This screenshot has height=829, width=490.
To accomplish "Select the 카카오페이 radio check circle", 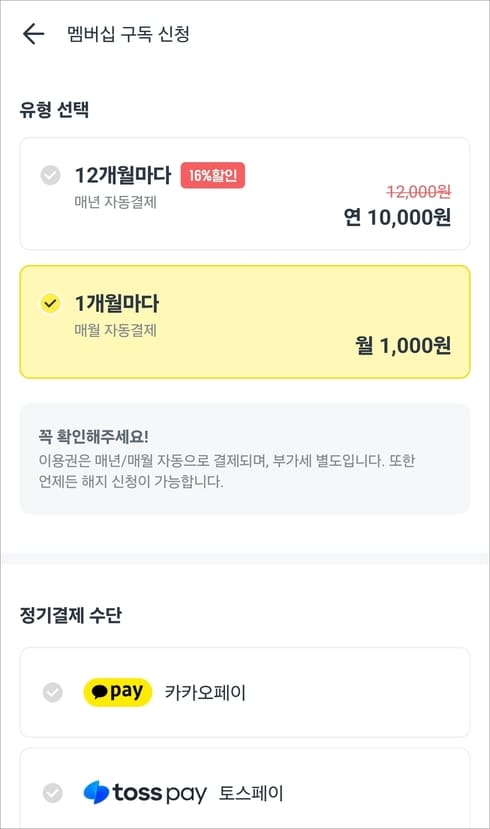I will point(52,692).
